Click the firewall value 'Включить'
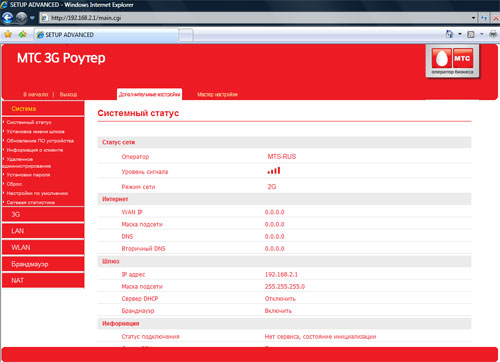 (278, 311)
